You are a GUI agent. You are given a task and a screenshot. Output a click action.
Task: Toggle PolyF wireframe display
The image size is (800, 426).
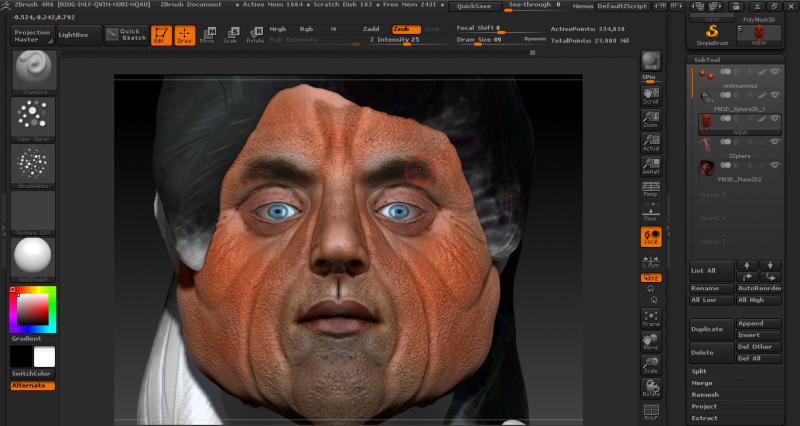[651, 413]
